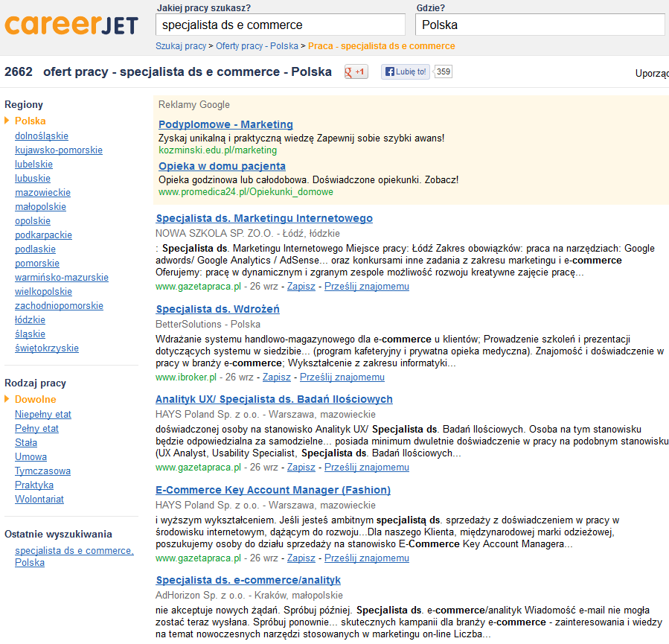Screen dimensions: 669x644
Task: Filter by warmińsko-mazurskie region
Action: [62, 277]
